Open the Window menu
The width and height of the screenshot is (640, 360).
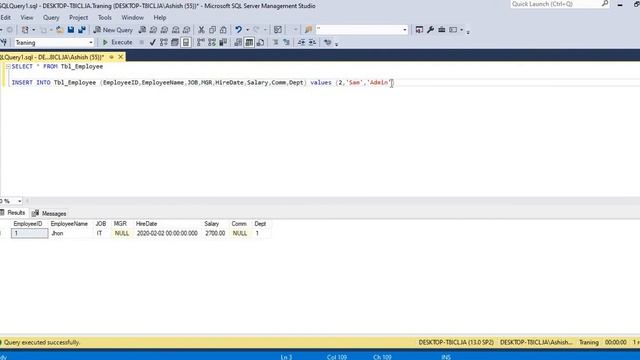point(133,18)
